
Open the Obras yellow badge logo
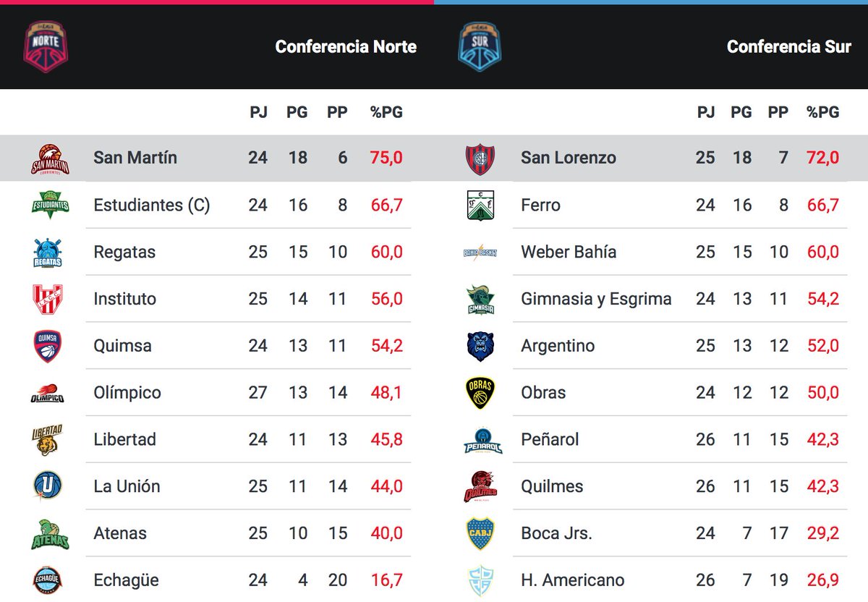(480, 393)
